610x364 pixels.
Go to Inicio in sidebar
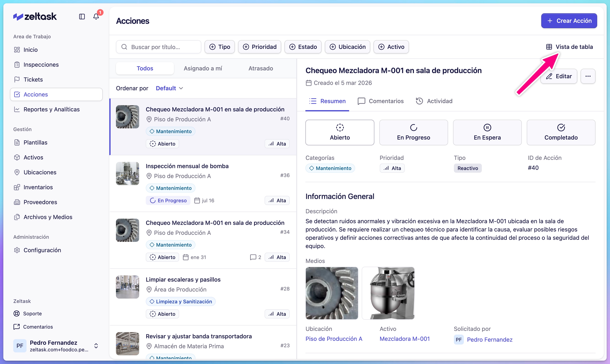click(x=56, y=50)
